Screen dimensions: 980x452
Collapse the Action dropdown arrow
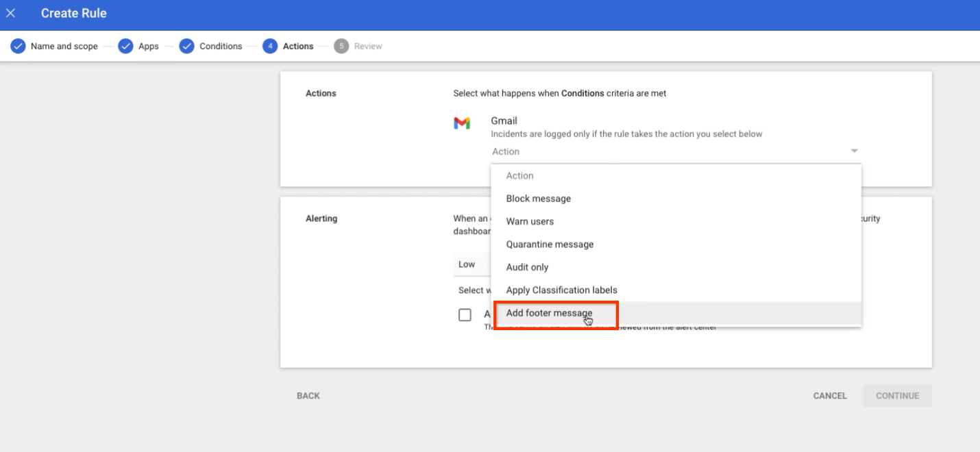coord(854,151)
